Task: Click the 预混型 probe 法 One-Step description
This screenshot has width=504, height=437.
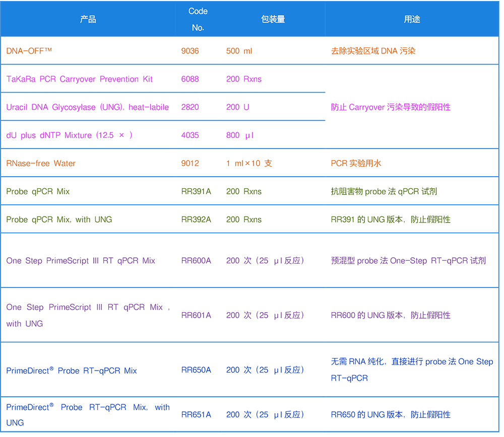Action: 409,260
